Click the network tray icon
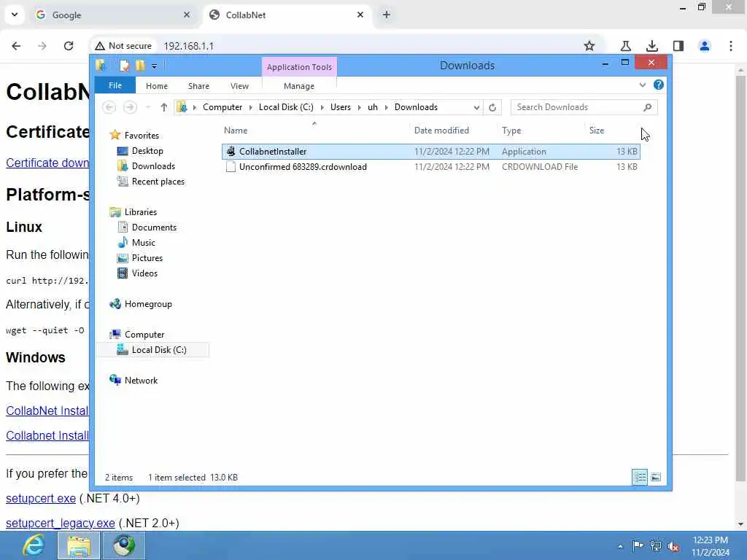747x560 pixels. [x=656, y=546]
